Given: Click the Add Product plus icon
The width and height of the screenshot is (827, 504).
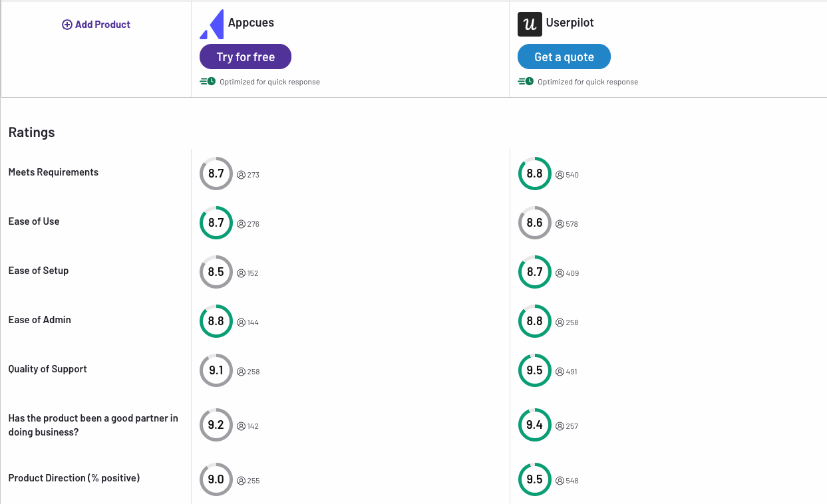Looking at the screenshot, I should click(67, 25).
